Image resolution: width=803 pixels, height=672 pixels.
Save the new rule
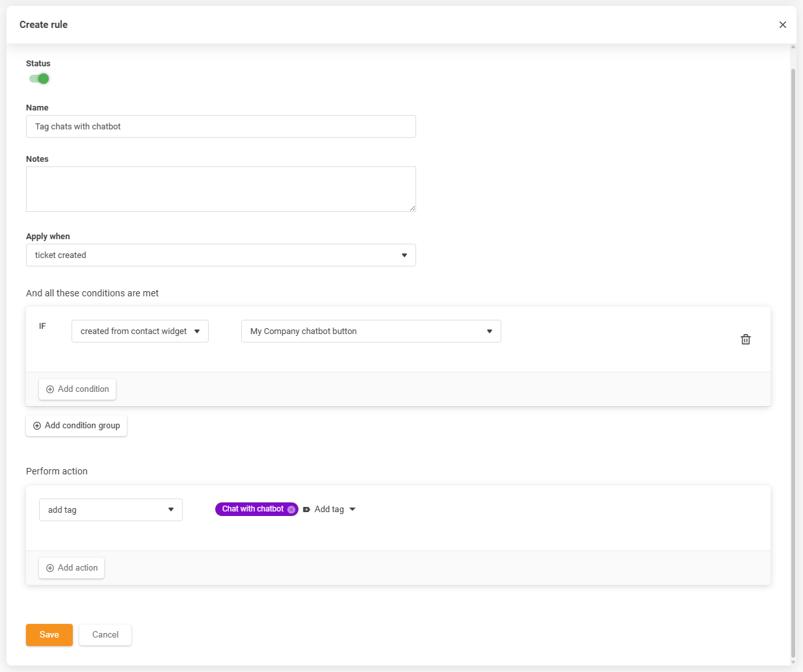coord(49,635)
